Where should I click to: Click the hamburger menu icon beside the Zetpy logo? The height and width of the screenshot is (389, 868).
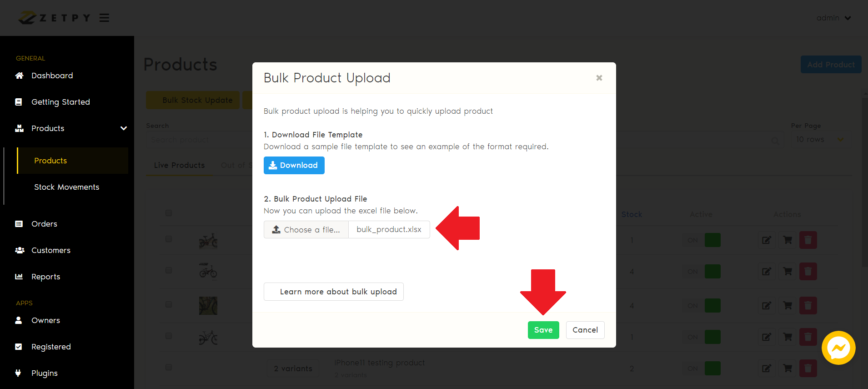[104, 18]
